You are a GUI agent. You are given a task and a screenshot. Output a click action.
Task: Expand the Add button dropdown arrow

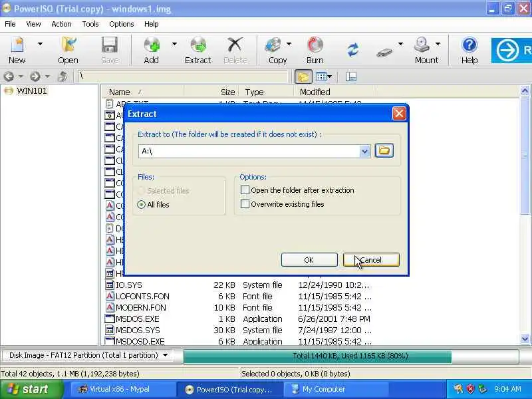click(x=174, y=44)
